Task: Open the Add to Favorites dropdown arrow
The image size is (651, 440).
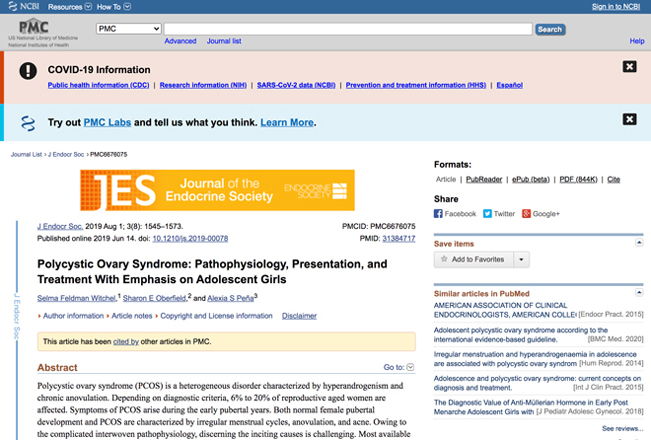Action: [x=521, y=260]
